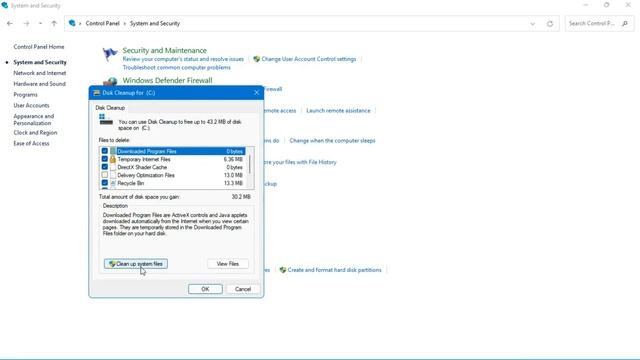Open Windows Defender Firewall heading

click(x=167, y=80)
